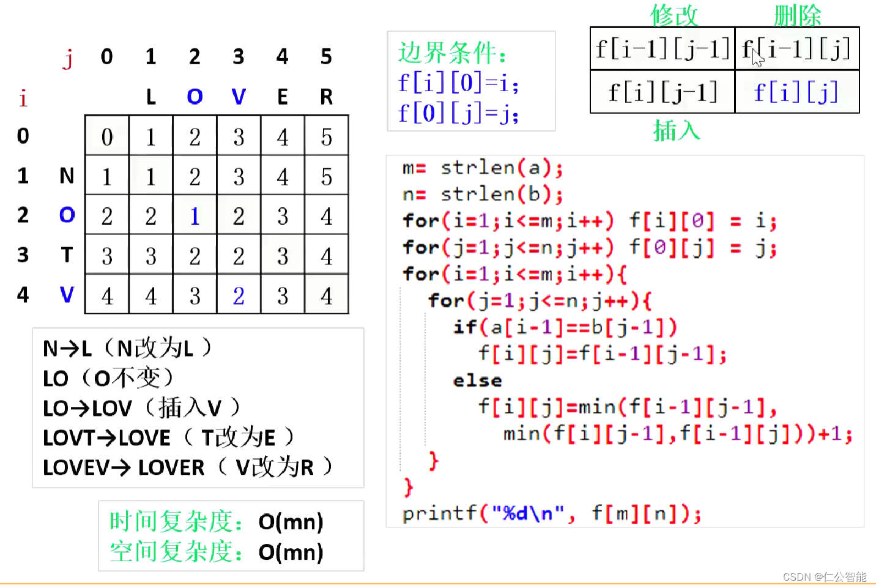
Task: Click the blue f[i][j] diagram cell
Action: 797,92
